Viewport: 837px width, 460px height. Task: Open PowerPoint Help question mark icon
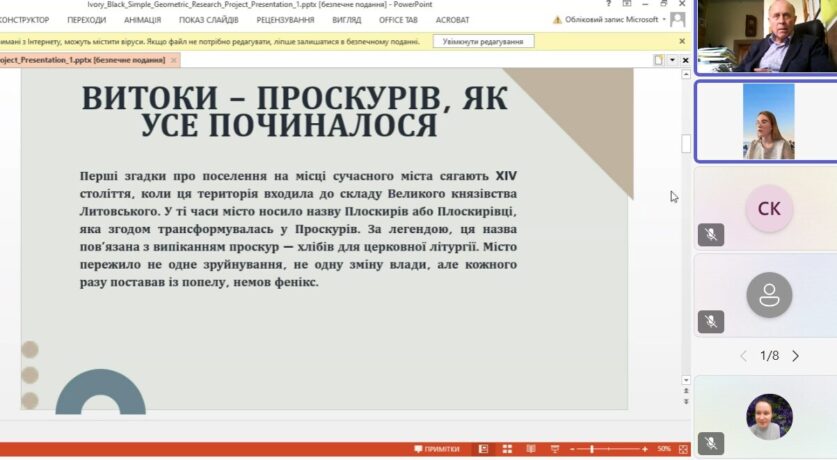(x=608, y=4)
